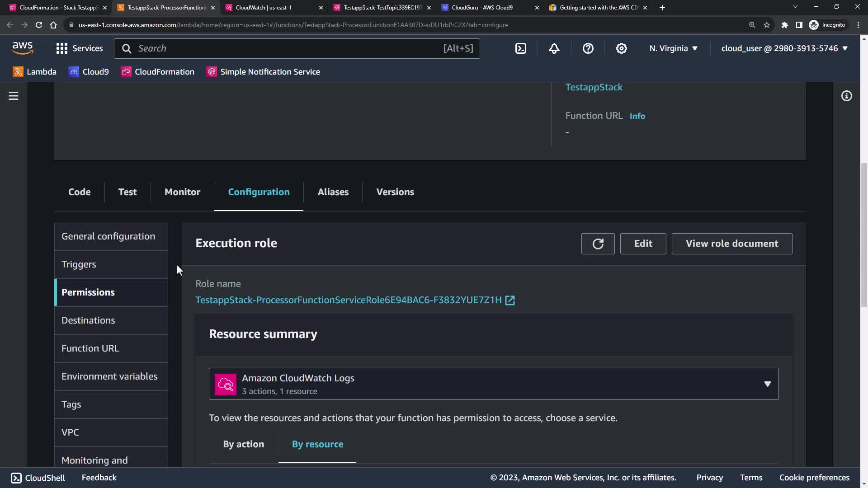Click the View role document button
868x488 pixels.
(x=731, y=244)
